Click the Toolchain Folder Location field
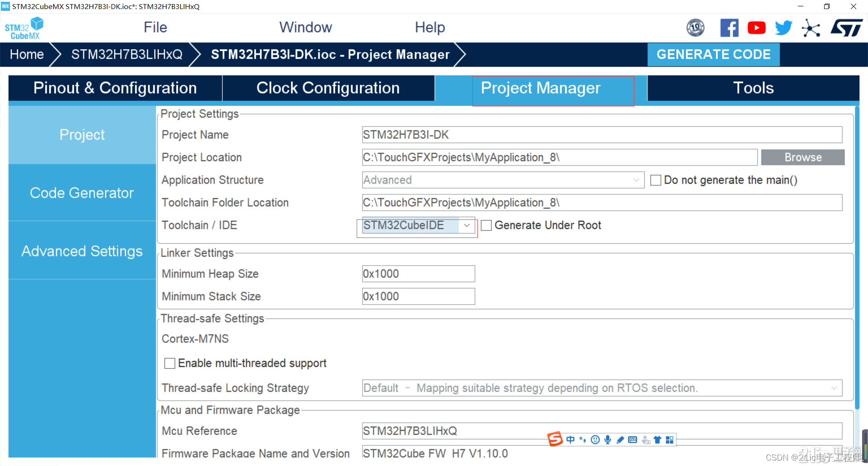Viewport: 868px width, 466px height. click(x=602, y=203)
